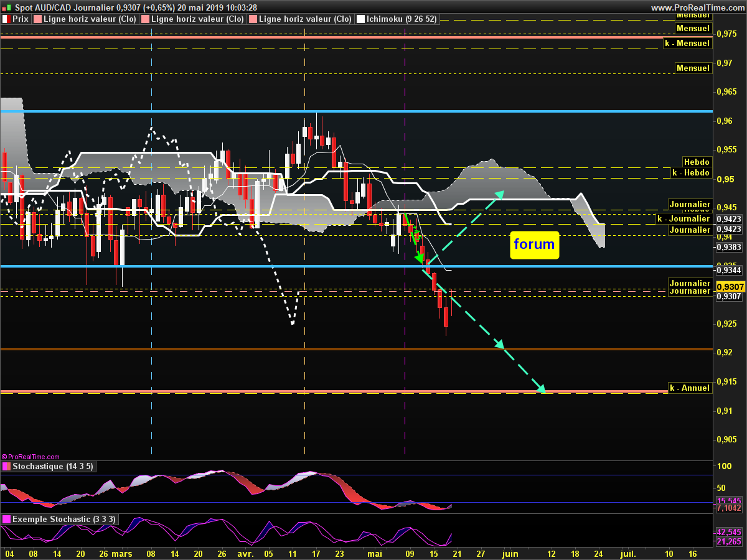Click the 0,975 price axis label

tap(727, 34)
